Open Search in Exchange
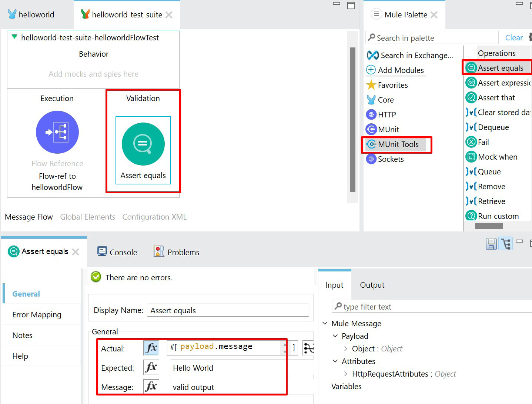The image size is (532, 404). click(410, 56)
